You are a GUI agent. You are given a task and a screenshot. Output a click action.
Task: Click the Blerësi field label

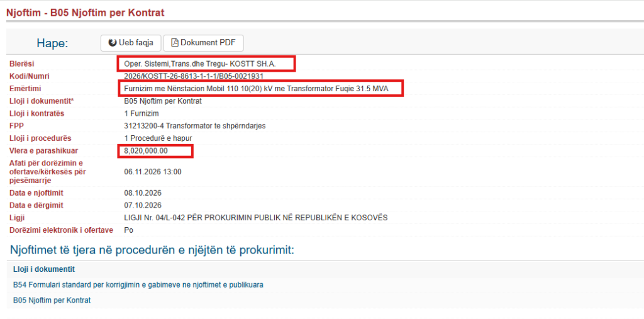pyautogui.click(x=21, y=64)
